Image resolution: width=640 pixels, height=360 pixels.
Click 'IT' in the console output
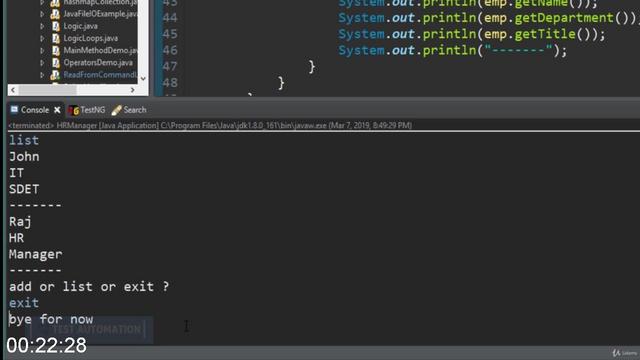pyautogui.click(x=16, y=173)
